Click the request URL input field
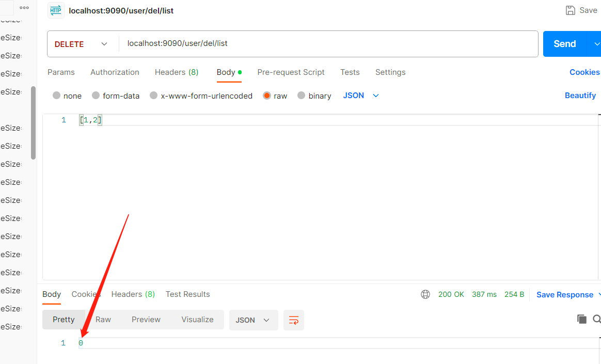 [328, 44]
